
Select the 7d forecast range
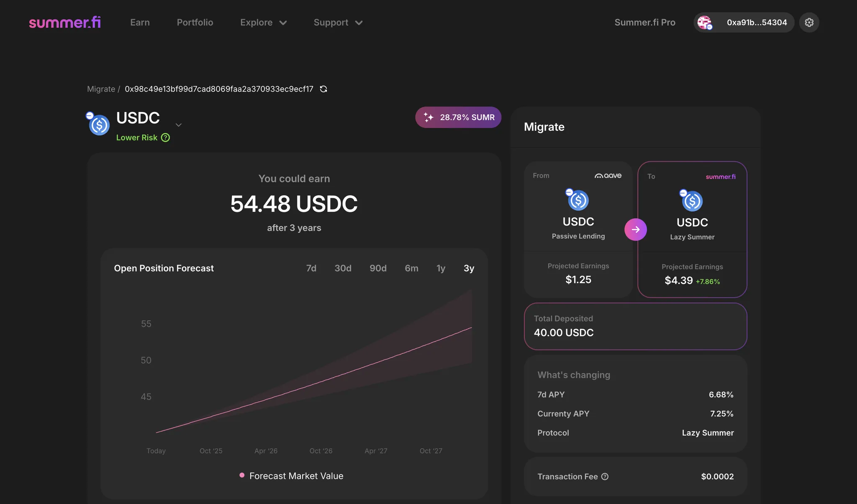pyautogui.click(x=311, y=268)
